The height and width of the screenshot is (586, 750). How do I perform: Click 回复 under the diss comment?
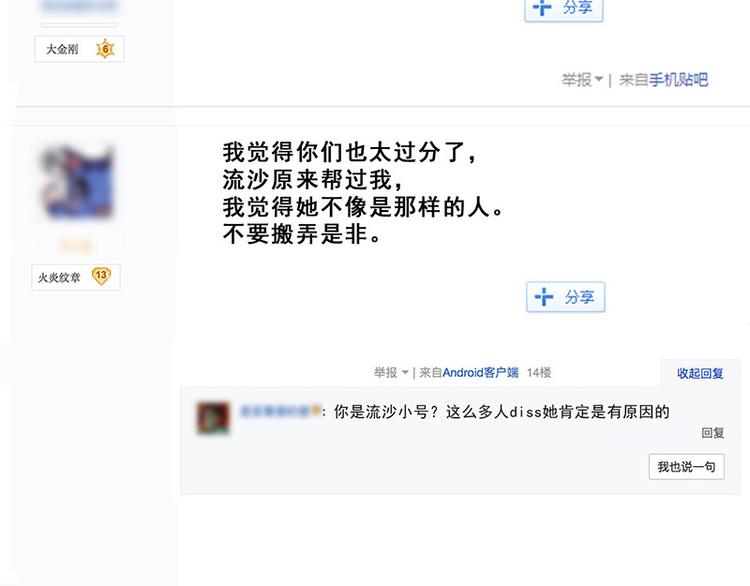pyautogui.click(x=713, y=433)
